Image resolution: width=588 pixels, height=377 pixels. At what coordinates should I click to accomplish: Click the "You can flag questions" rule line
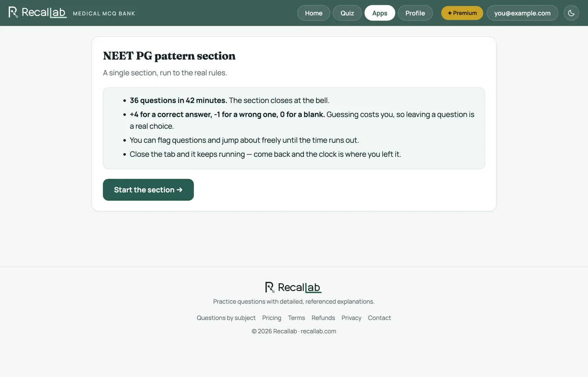click(x=244, y=140)
